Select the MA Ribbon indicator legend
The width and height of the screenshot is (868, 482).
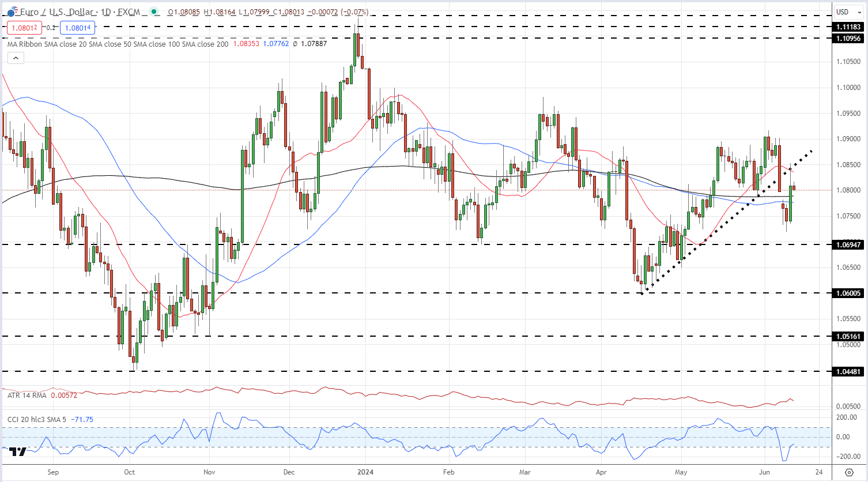point(118,44)
